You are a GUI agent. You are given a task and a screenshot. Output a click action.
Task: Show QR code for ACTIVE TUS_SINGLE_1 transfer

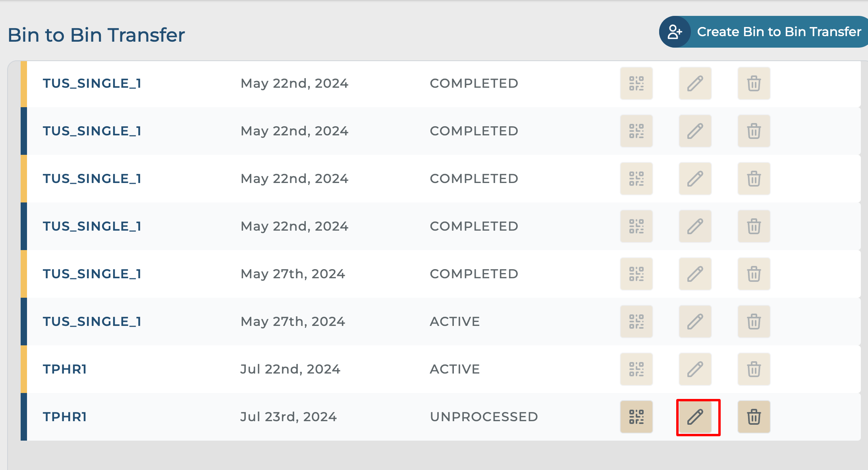[x=636, y=322]
